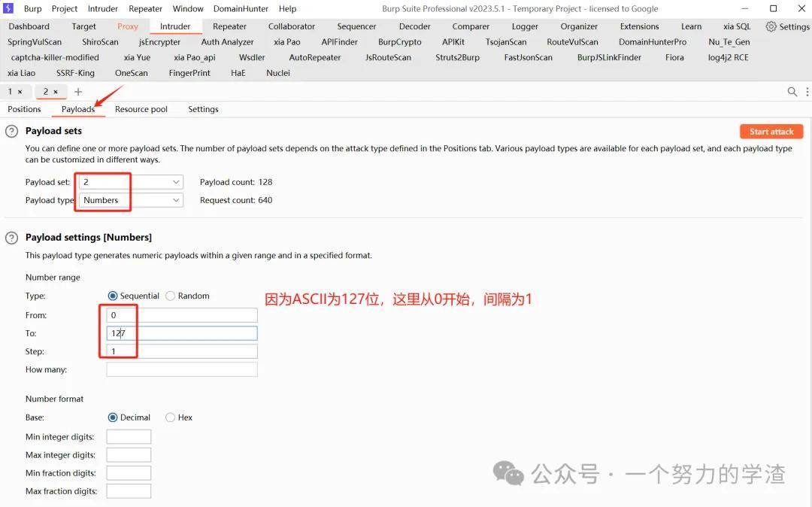The height and width of the screenshot is (507, 812).
Task: Click the search magnifier icon
Action: pos(792,92)
